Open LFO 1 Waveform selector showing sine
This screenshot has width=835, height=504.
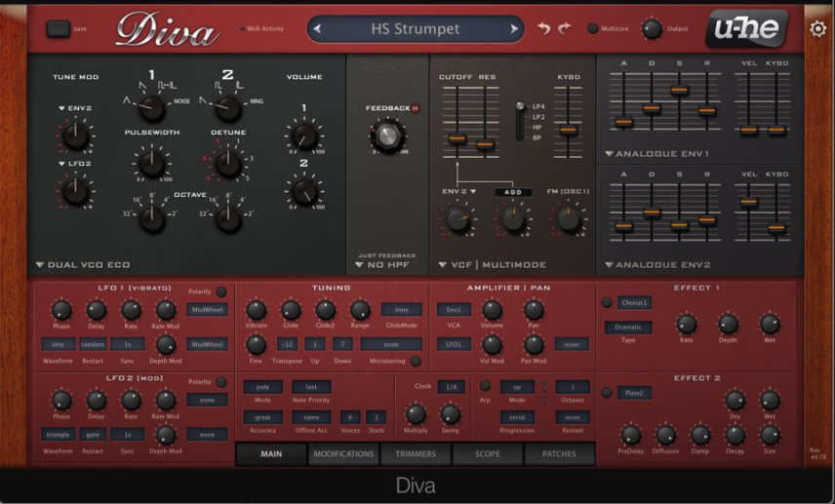tap(59, 344)
